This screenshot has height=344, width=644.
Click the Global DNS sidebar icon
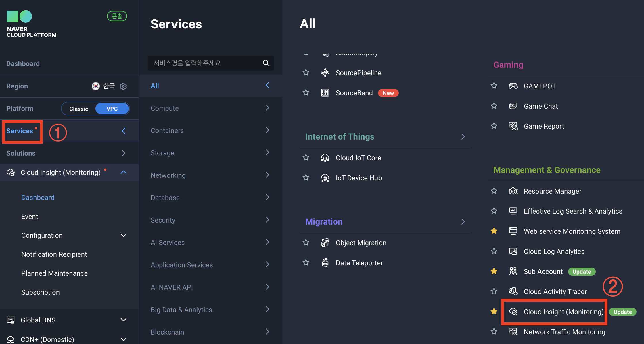(11, 320)
